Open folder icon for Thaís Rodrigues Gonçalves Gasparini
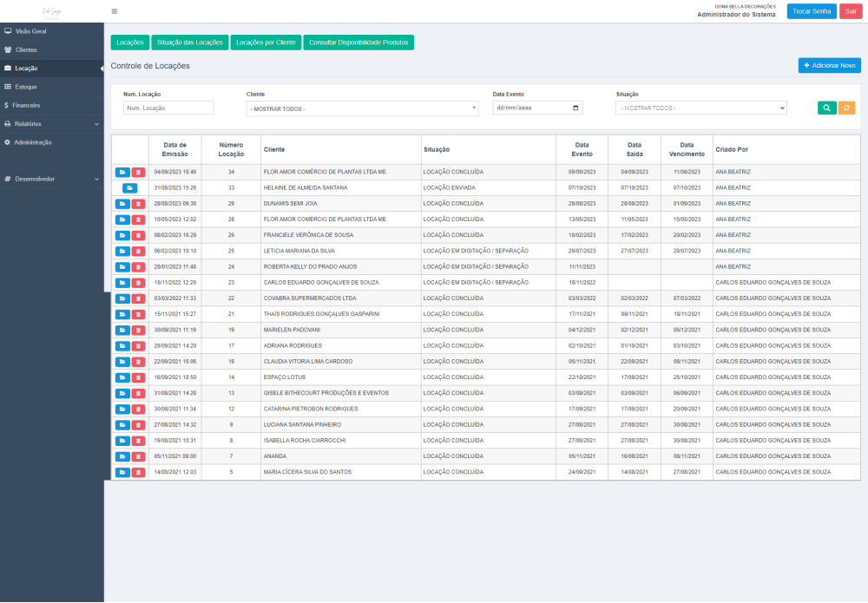 click(122, 314)
